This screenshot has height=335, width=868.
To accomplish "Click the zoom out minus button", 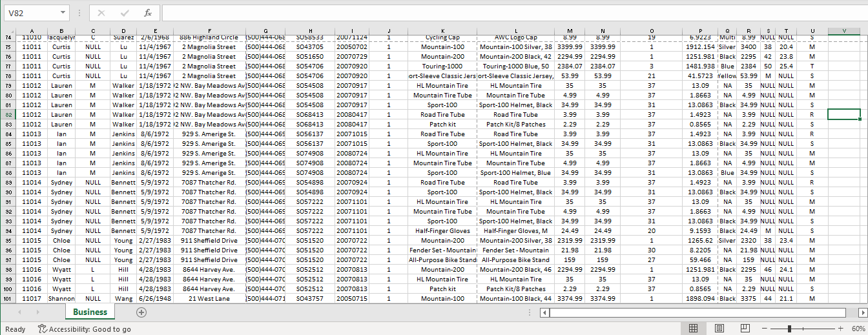I will click(766, 329).
